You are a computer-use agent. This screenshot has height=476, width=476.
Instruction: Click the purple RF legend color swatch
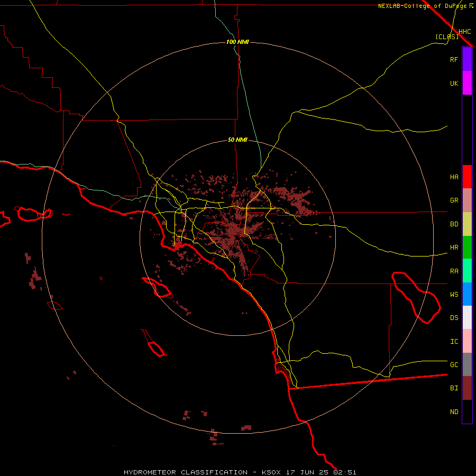(467, 59)
